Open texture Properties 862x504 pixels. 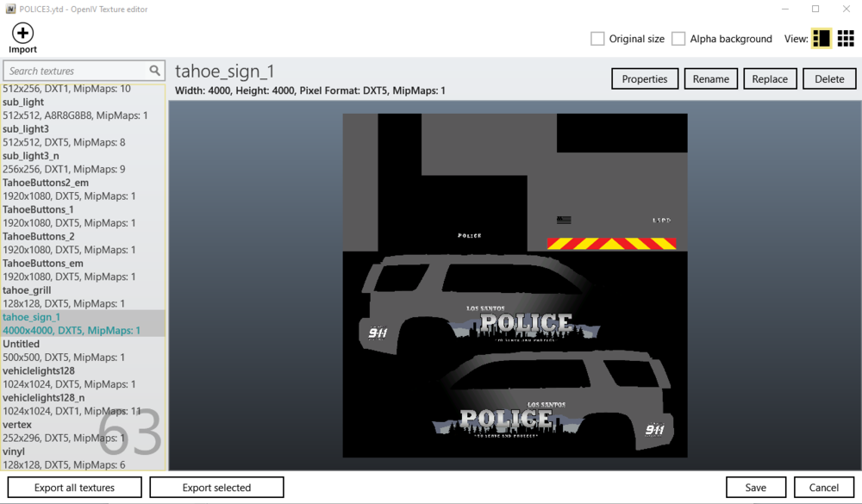click(644, 78)
